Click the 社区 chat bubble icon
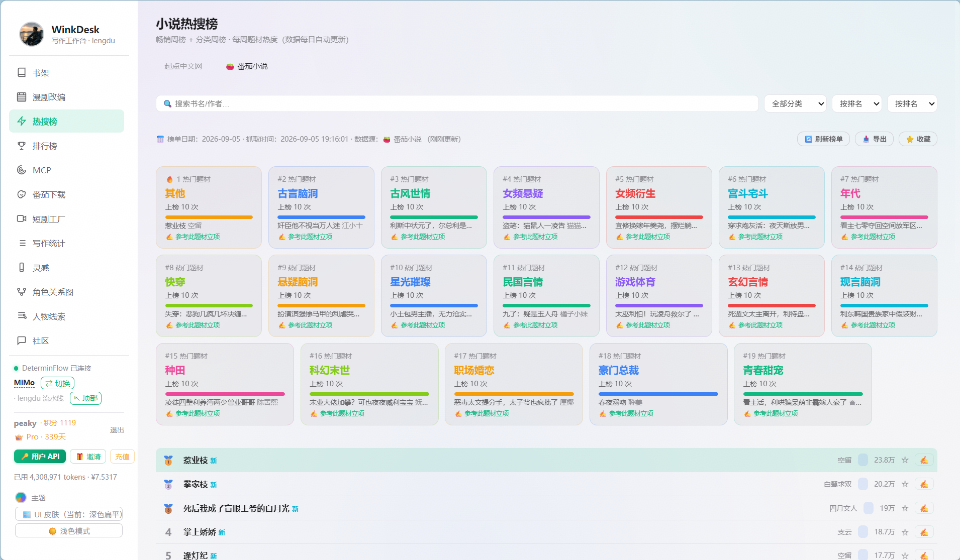This screenshot has width=960, height=560. [22, 341]
